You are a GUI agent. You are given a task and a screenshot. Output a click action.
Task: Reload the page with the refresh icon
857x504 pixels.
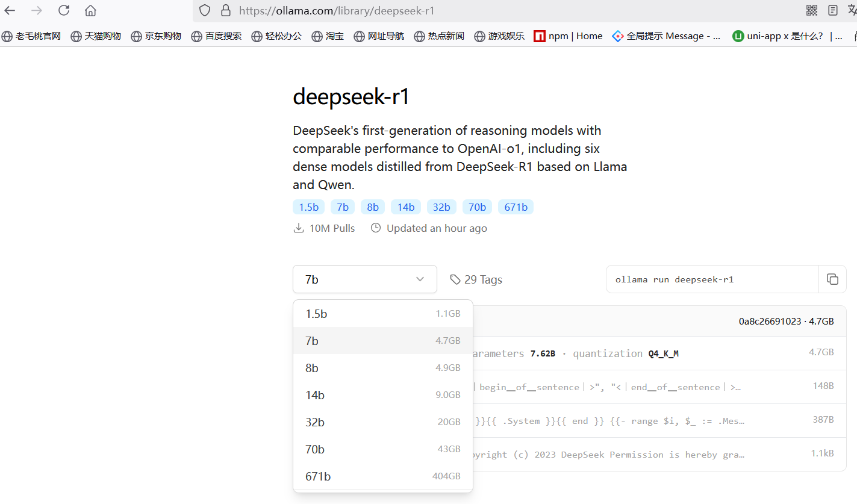tap(64, 10)
